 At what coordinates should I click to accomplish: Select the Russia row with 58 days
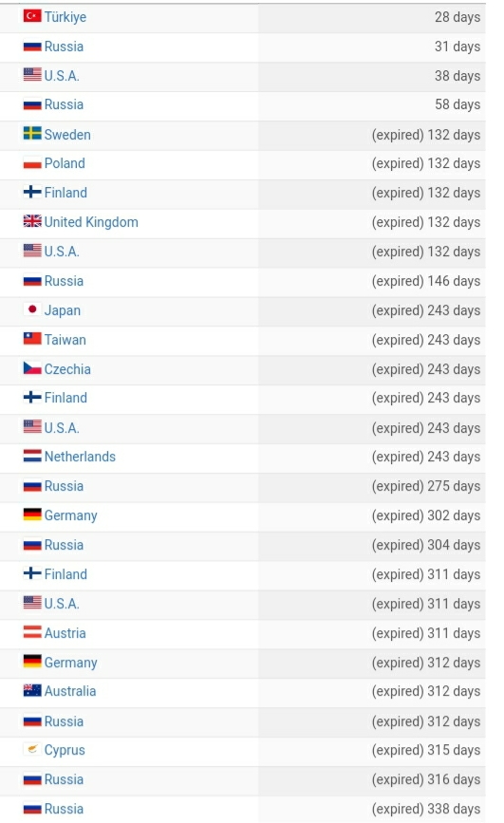tap(243, 105)
